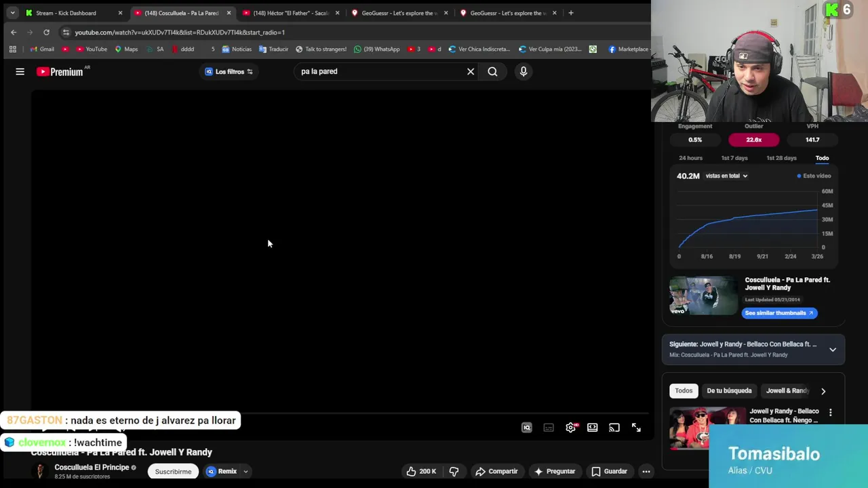Image resolution: width=868 pixels, height=488 pixels.
Task: Select the 1st 28 days stats range
Action: click(781, 158)
